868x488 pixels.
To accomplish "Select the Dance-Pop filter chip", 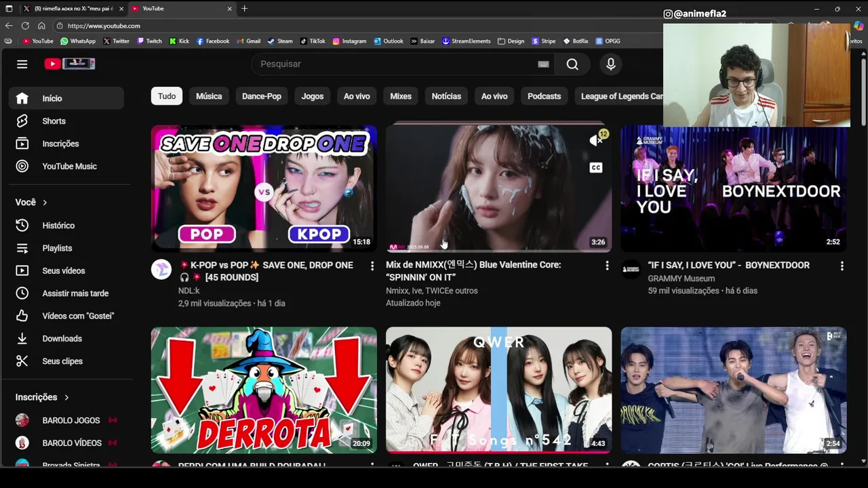I will [x=262, y=96].
